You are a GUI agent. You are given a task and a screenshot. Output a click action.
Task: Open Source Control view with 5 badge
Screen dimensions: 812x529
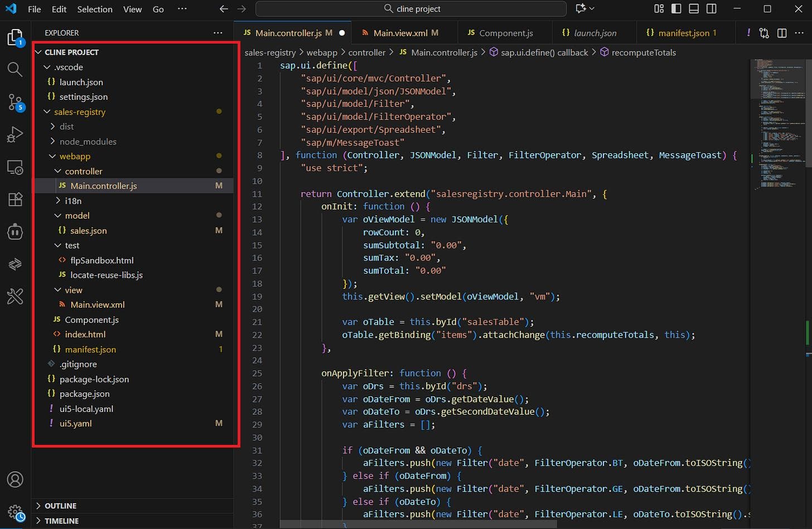click(x=15, y=102)
